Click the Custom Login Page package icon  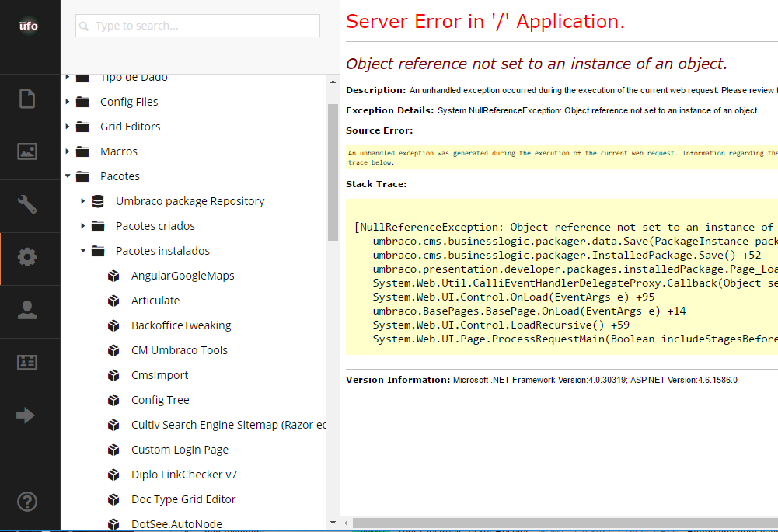pos(113,450)
